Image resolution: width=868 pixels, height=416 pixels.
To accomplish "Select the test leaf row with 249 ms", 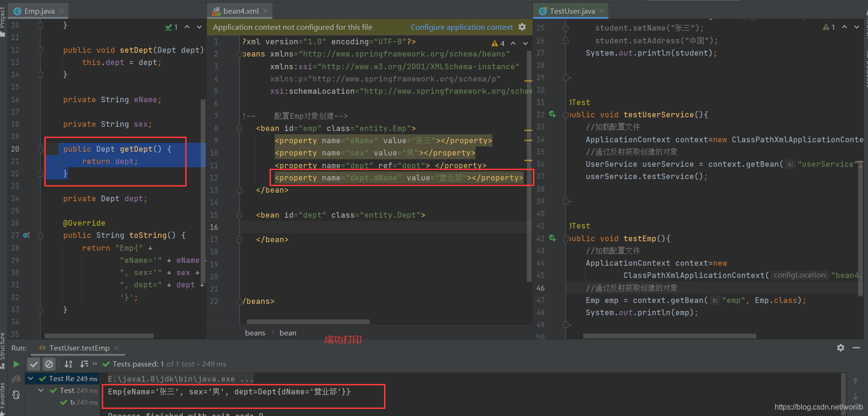I will pos(79,402).
